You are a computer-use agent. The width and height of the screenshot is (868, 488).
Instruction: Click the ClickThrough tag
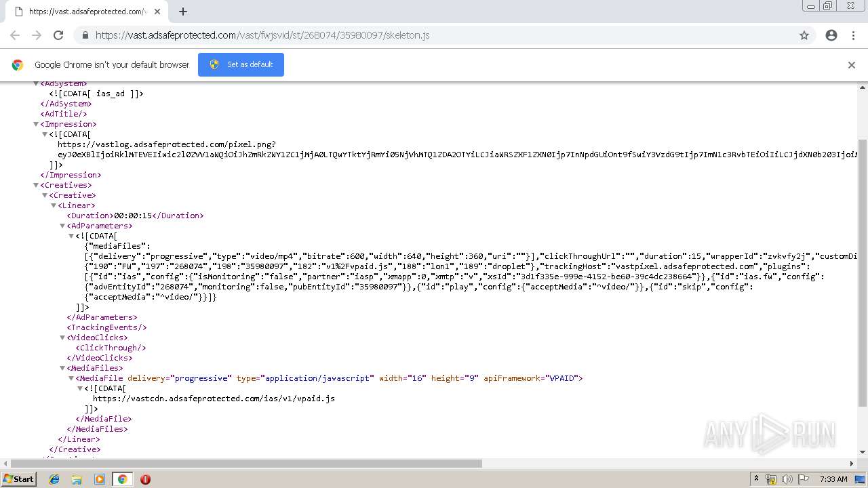pos(111,348)
